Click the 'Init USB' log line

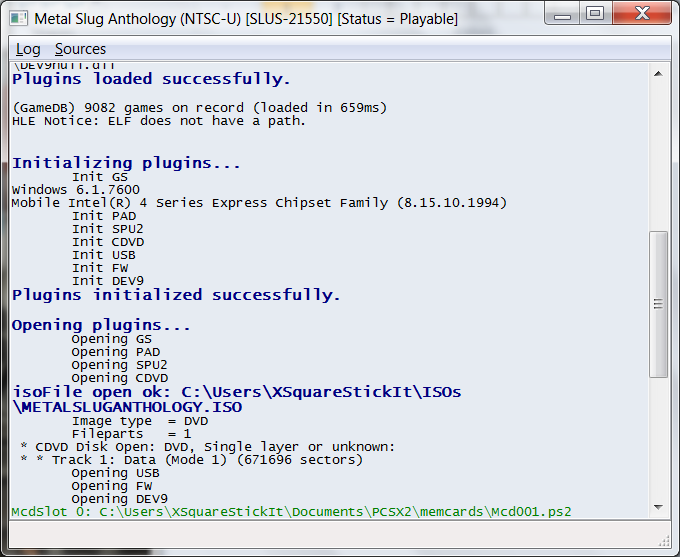(x=104, y=255)
